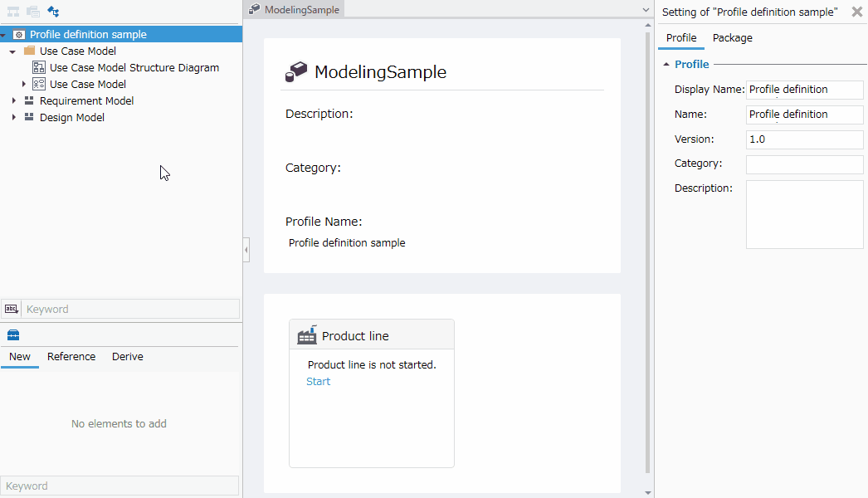
Task: Click the keyword filter mode icon
Action: [x=11, y=309]
